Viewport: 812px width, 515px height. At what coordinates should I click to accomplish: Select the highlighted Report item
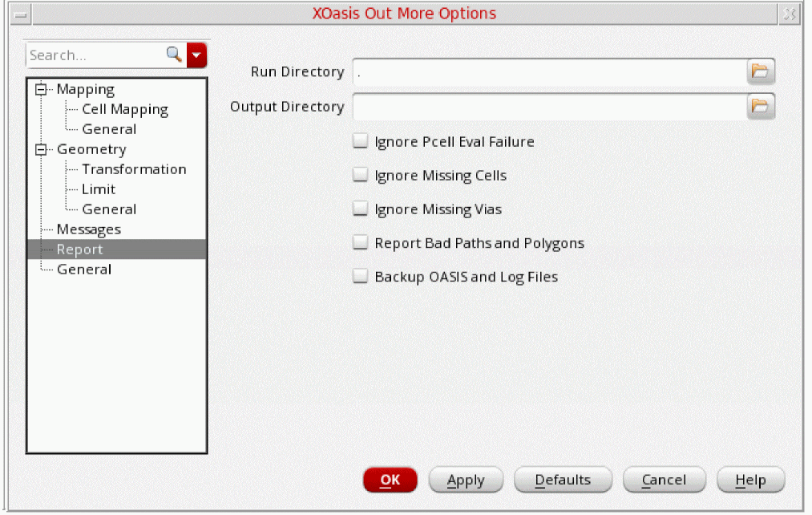pyautogui.click(x=116, y=249)
